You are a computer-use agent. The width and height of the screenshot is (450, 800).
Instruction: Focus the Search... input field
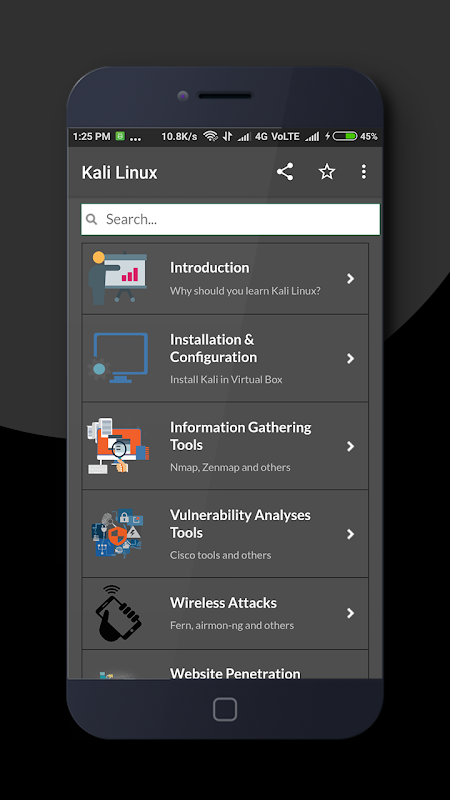click(231, 219)
